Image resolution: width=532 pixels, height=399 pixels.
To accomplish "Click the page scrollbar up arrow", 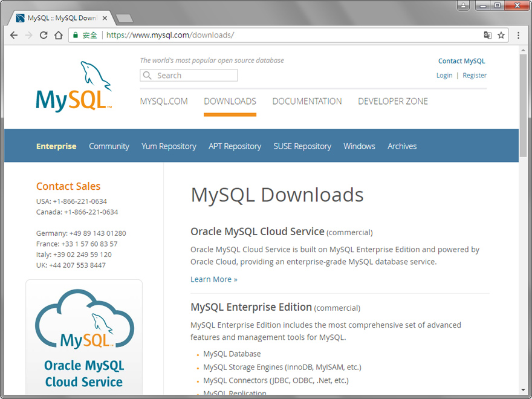I will pos(523,50).
